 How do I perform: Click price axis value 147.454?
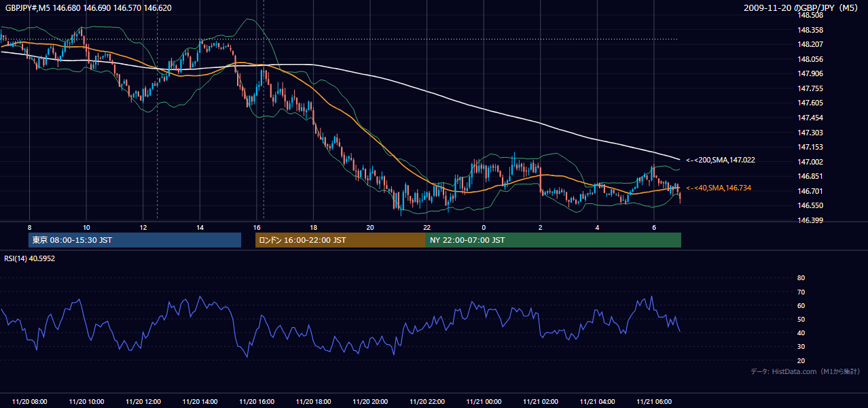click(x=810, y=118)
